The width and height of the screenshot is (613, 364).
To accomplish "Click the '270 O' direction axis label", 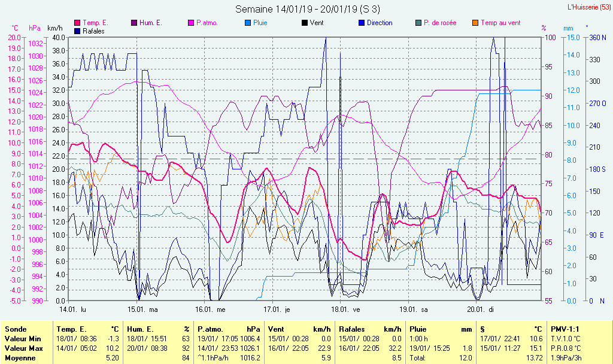I will [x=598, y=104].
